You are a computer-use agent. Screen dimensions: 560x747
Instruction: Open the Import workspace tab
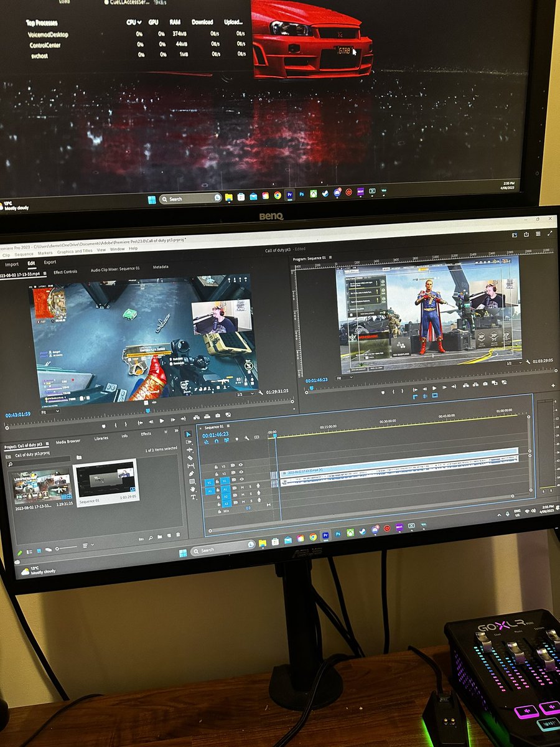[12, 265]
